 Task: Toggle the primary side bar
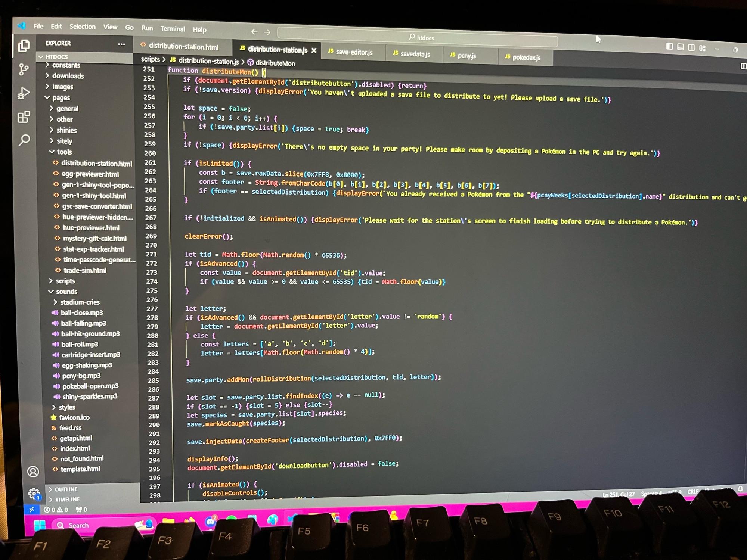pyautogui.click(x=670, y=46)
